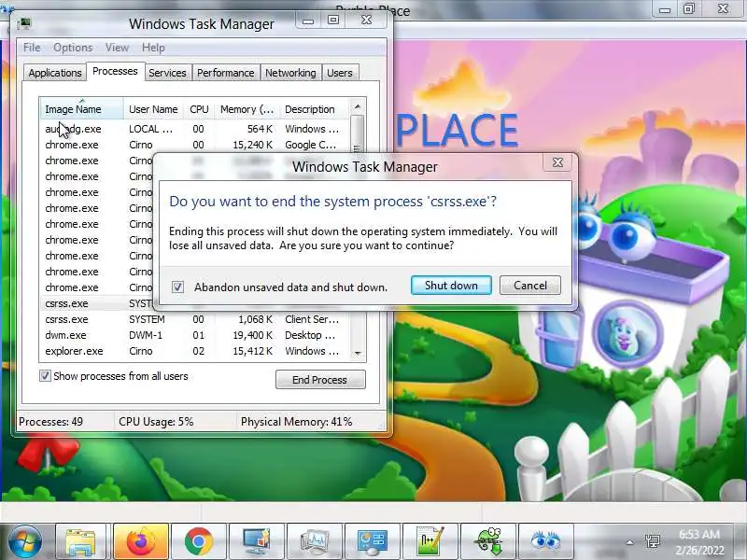This screenshot has width=747, height=560.
Task: Close the csrss.exe confirmation dialog
Action: (x=557, y=162)
